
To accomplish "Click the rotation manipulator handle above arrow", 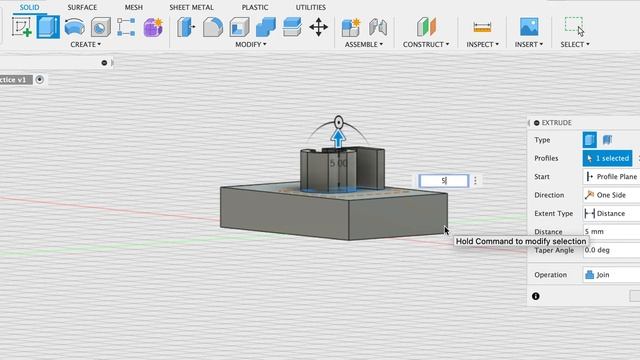I will 338,122.
